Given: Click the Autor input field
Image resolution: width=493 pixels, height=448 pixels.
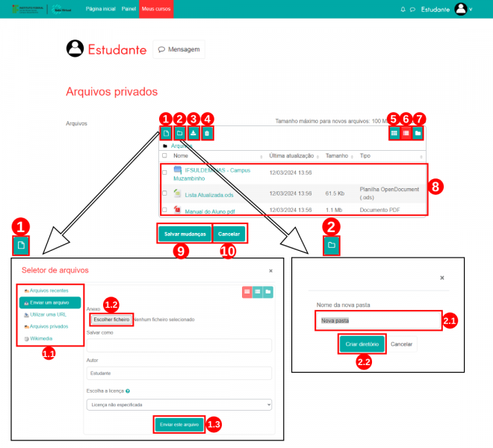Looking at the screenshot, I should 179,373.
